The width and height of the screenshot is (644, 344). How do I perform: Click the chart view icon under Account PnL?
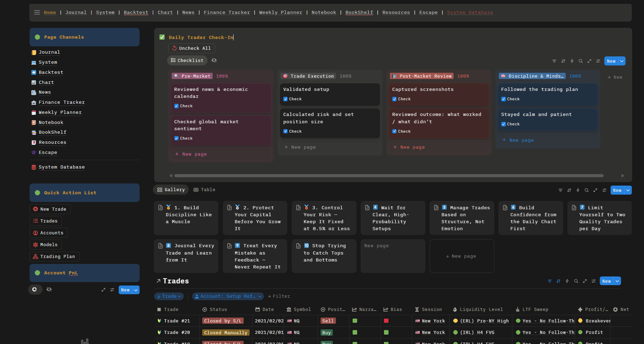[35, 289]
